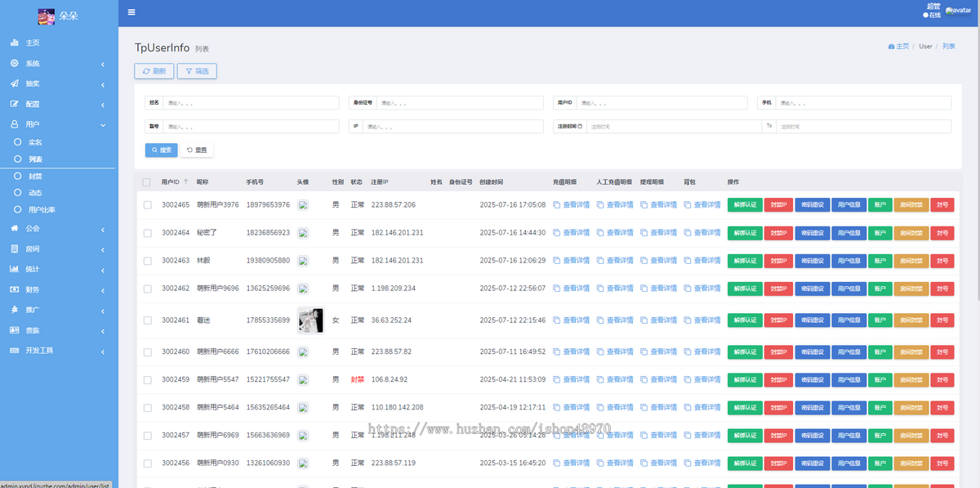Screen dimensions: 980x488
Task: Click into the 手机 filter input field
Action: pos(862,103)
